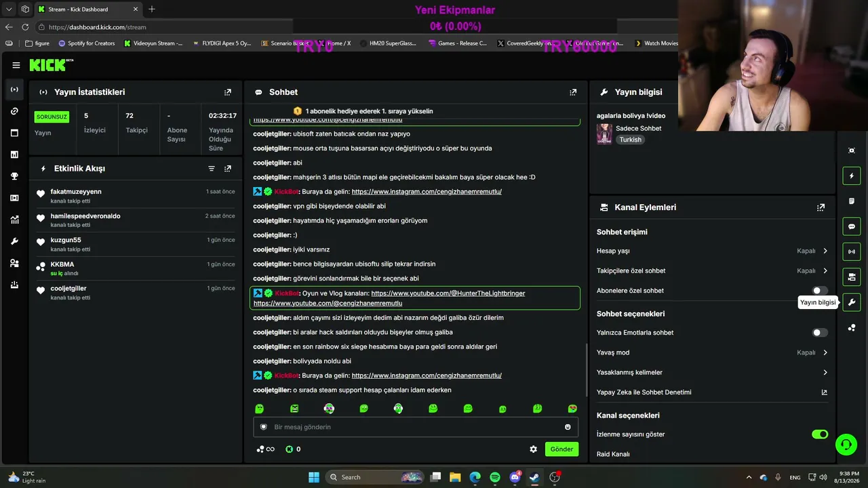This screenshot has width=868, height=488.
Task: Click the Raid Kanalı option
Action: [x=613, y=454]
